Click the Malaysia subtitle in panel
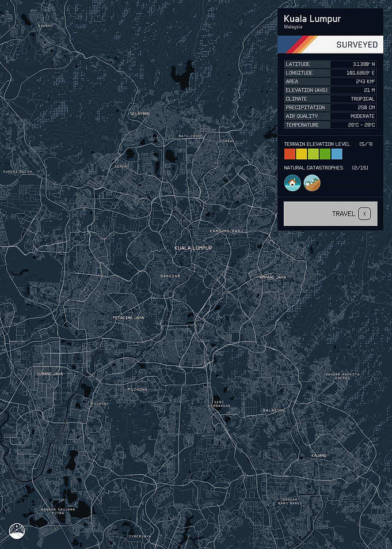Image resolution: width=392 pixels, height=549 pixels. tap(293, 27)
